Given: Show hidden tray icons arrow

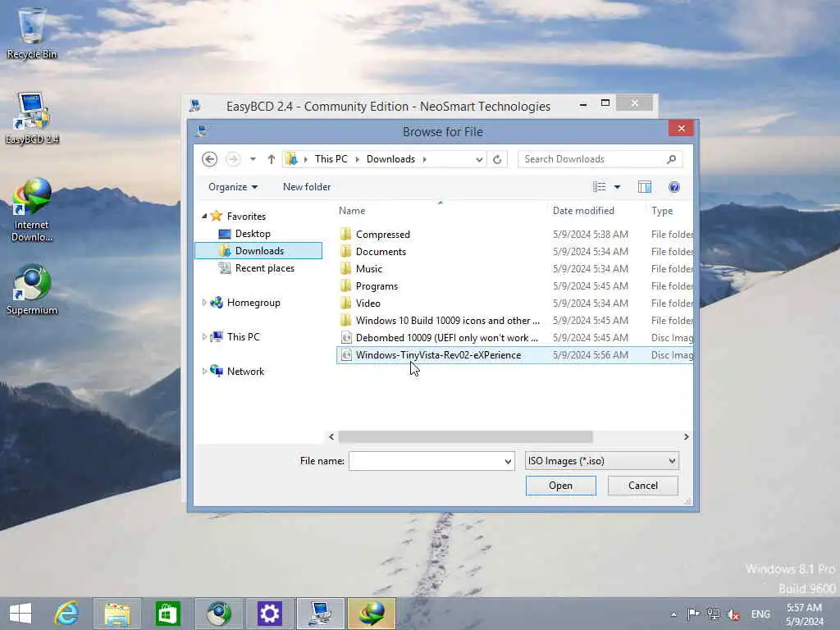Looking at the screenshot, I should [673, 614].
